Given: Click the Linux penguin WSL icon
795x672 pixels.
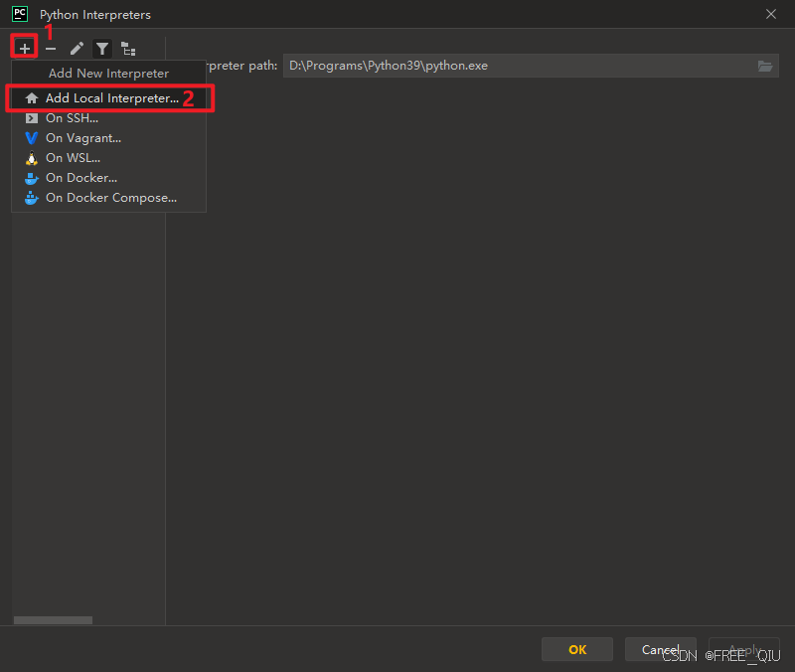Looking at the screenshot, I should 32,158.
